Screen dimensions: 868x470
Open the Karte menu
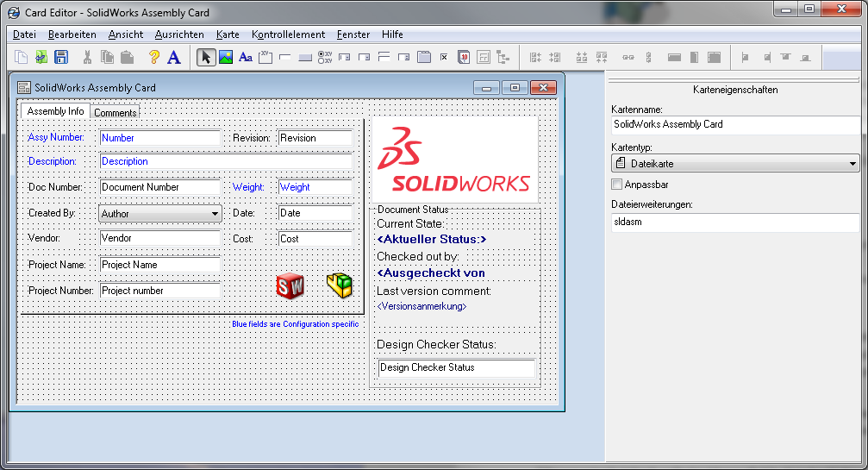(x=228, y=34)
